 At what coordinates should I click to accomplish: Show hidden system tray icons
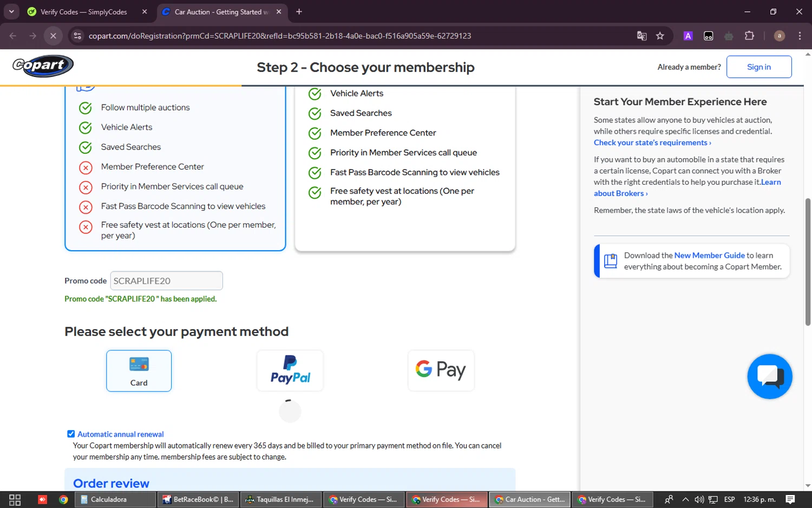pos(685,499)
